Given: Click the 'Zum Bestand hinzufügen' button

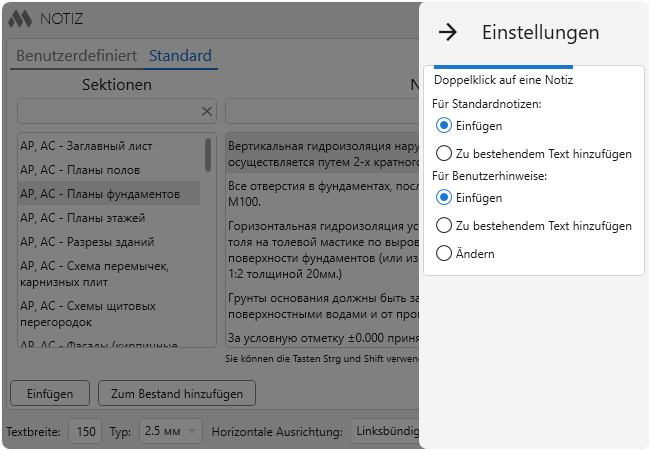Looking at the screenshot, I should 176,394.
